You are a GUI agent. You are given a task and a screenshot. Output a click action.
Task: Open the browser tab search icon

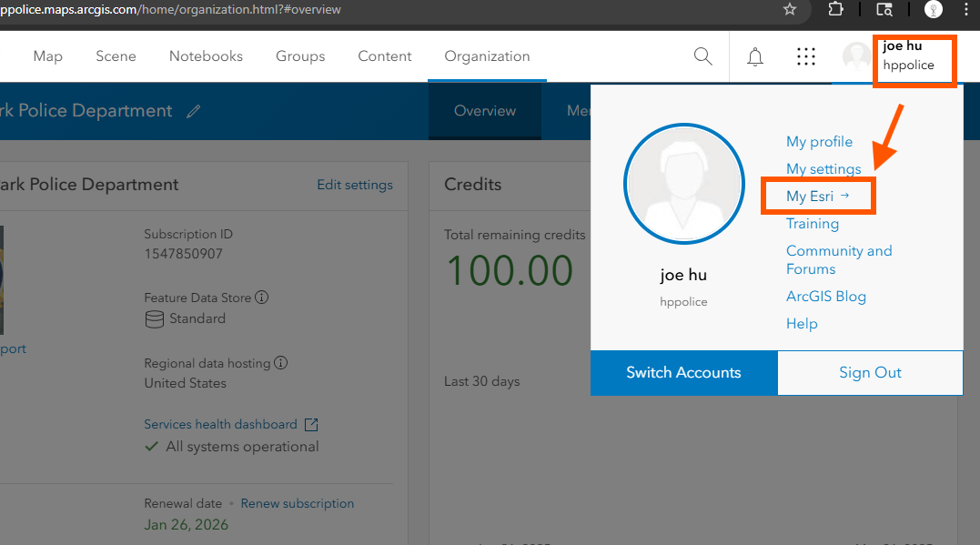[x=884, y=9]
